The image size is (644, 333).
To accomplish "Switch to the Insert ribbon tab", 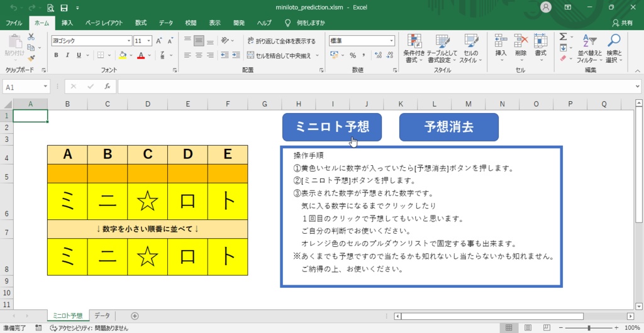I will pyautogui.click(x=67, y=23).
